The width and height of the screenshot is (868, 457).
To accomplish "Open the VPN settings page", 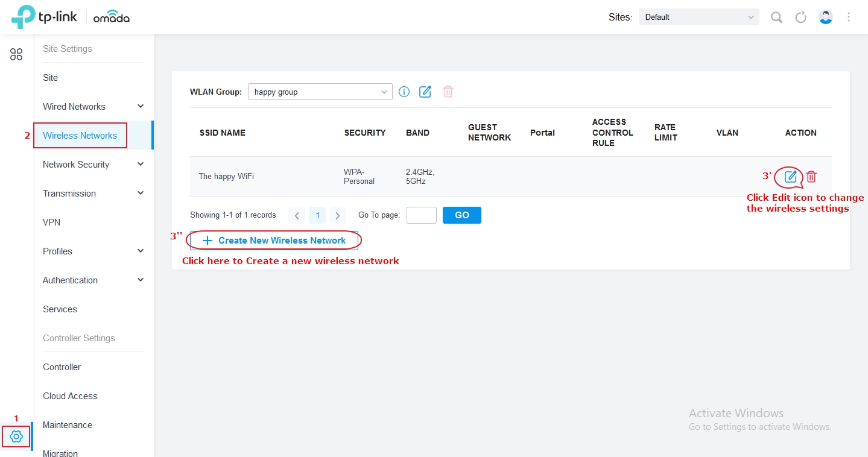I will click(51, 222).
